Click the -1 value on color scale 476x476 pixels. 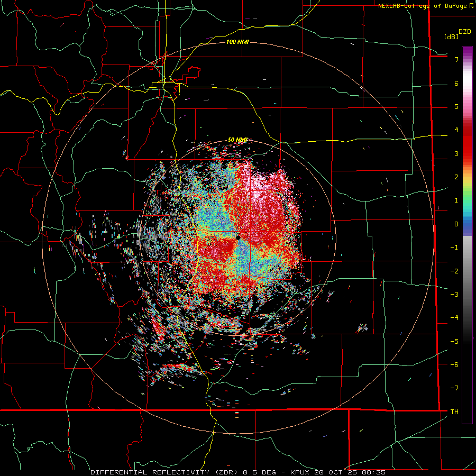click(x=454, y=248)
